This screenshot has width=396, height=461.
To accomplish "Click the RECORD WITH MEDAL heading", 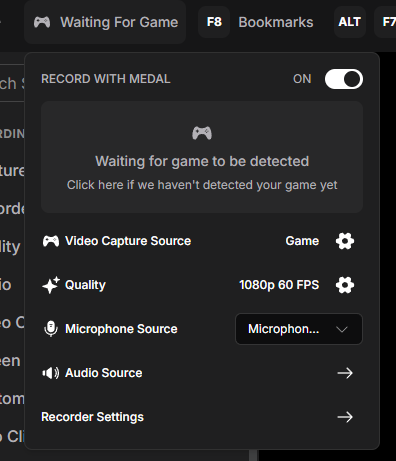I will 106,79.
